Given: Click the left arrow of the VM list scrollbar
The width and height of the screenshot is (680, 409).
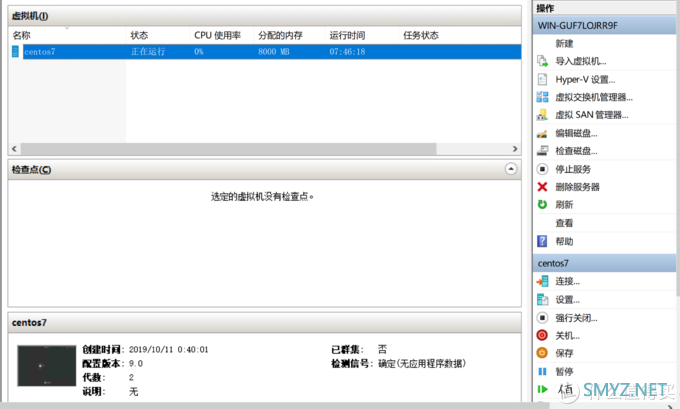Looking at the screenshot, I should 14,149.
